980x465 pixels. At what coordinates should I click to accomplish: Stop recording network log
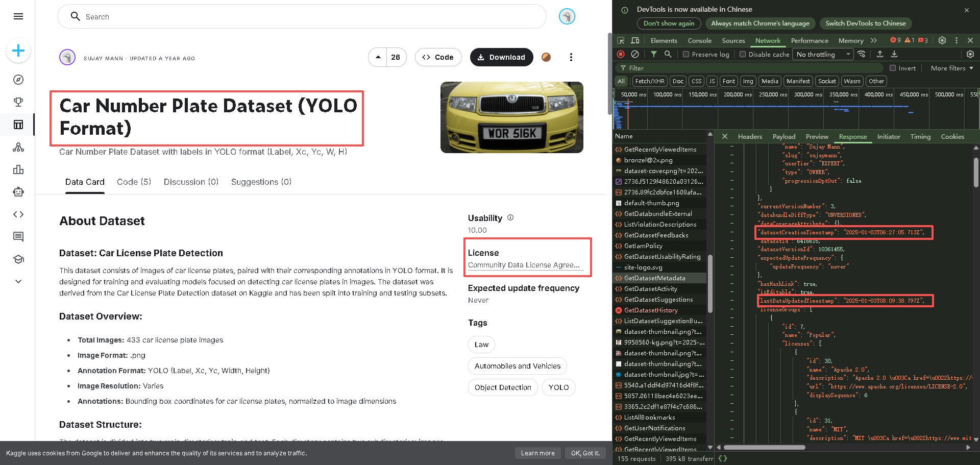pyautogui.click(x=621, y=54)
